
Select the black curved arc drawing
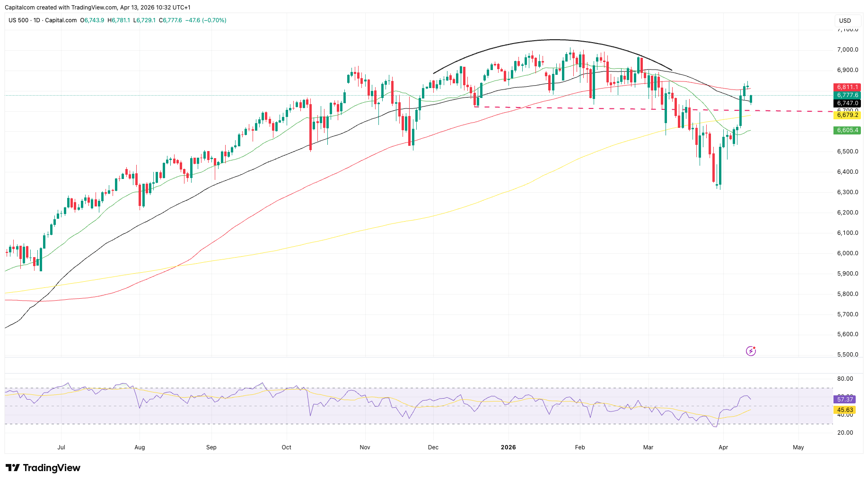coord(553,40)
